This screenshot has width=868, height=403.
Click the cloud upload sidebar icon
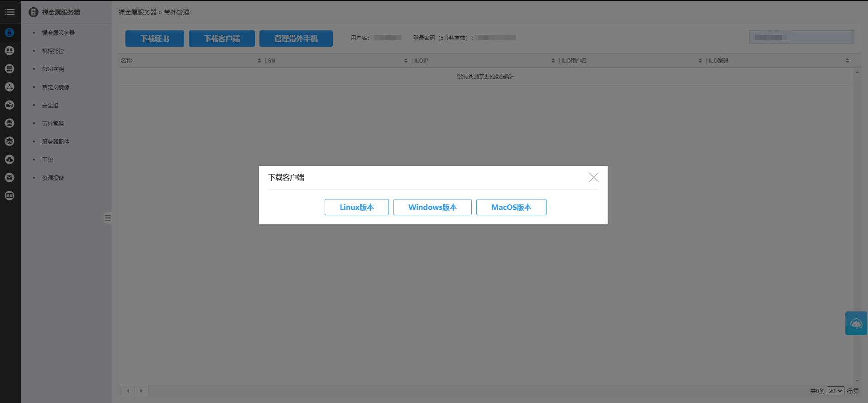(x=10, y=160)
